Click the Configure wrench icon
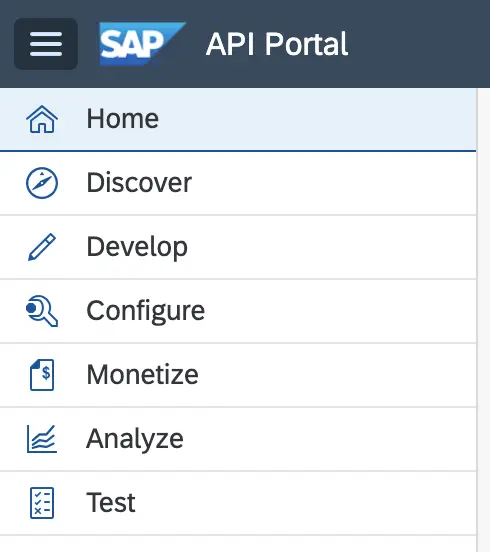490x552 pixels. pyautogui.click(x=42, y=311)
